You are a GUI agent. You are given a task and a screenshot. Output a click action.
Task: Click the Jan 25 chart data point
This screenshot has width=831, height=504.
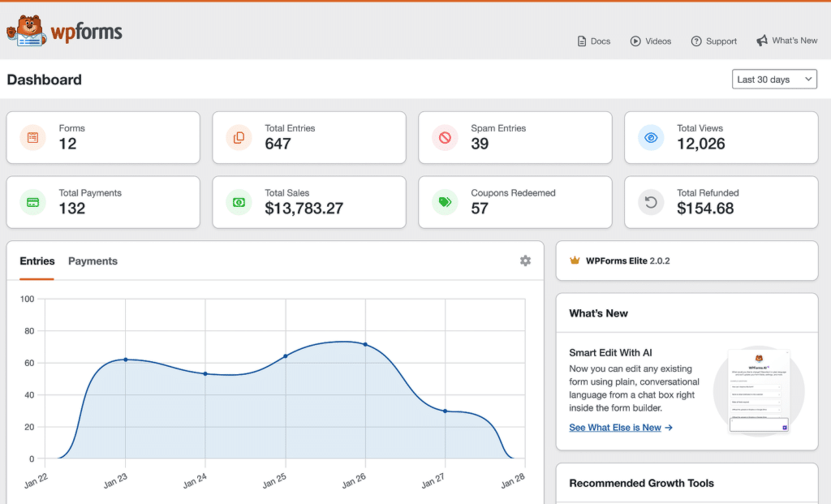(286, 356)
